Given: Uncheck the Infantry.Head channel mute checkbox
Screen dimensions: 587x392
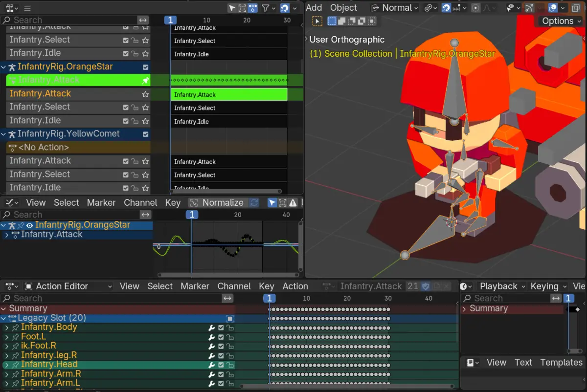Looking at the screenshot, I should click(x=221, y=365).
